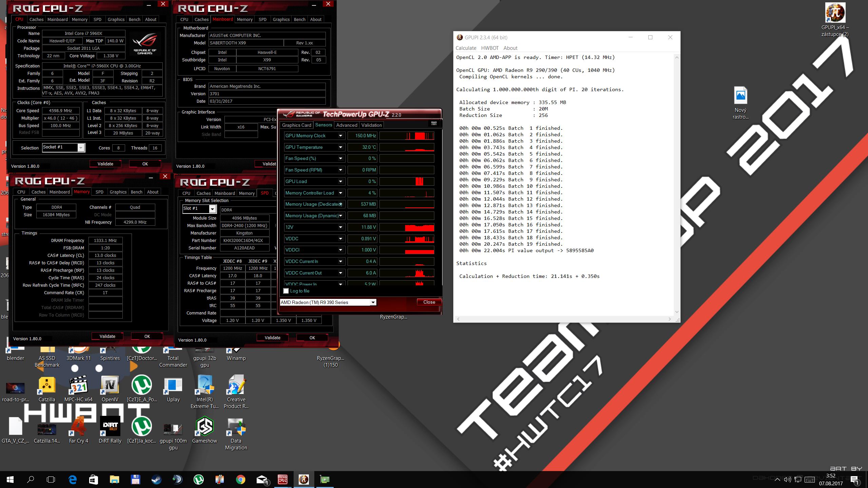868x488 pixels.
Task: Click GPU-Z screenshot camera icon
Action: tap(434, 124)
